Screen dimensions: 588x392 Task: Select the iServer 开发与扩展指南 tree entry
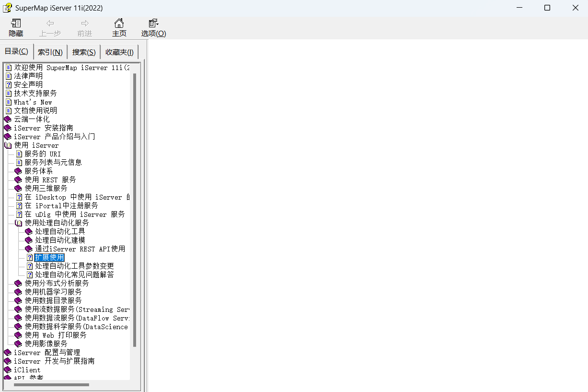tap(54, 361)
